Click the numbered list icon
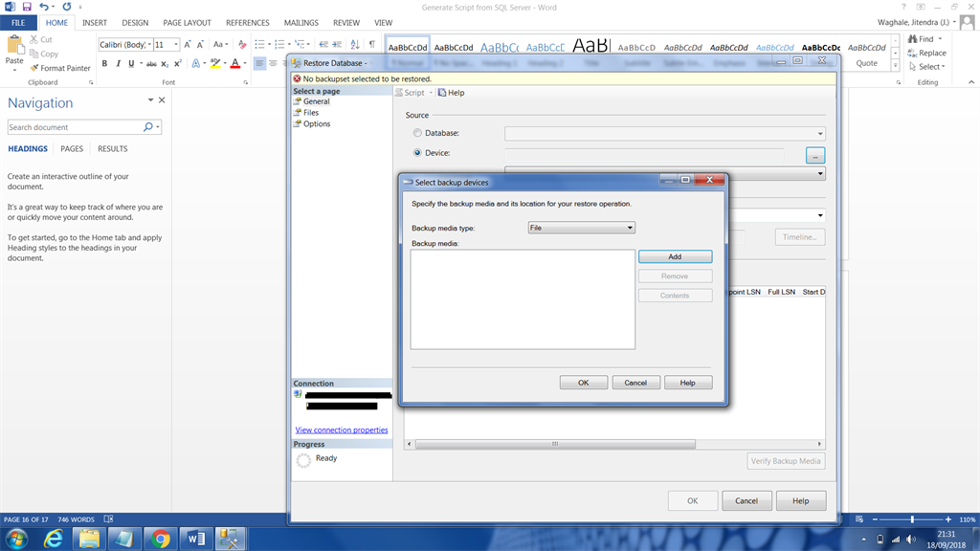The width and height of the screenshot is (980, 551). pyautogui.click(x=279, y=44)
